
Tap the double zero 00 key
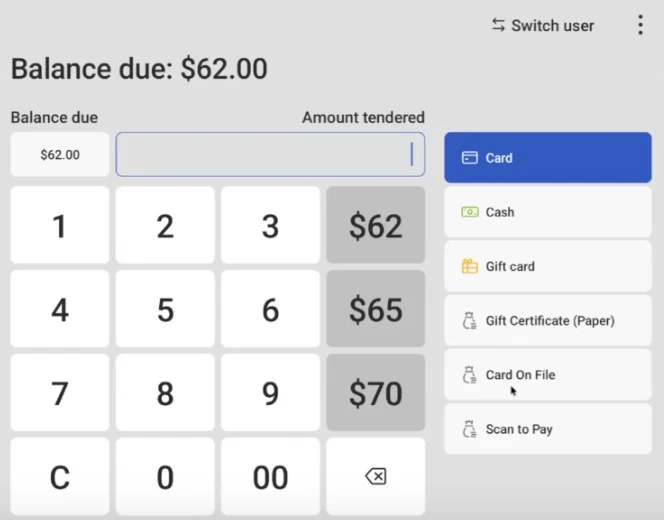(x=270, y=476)
